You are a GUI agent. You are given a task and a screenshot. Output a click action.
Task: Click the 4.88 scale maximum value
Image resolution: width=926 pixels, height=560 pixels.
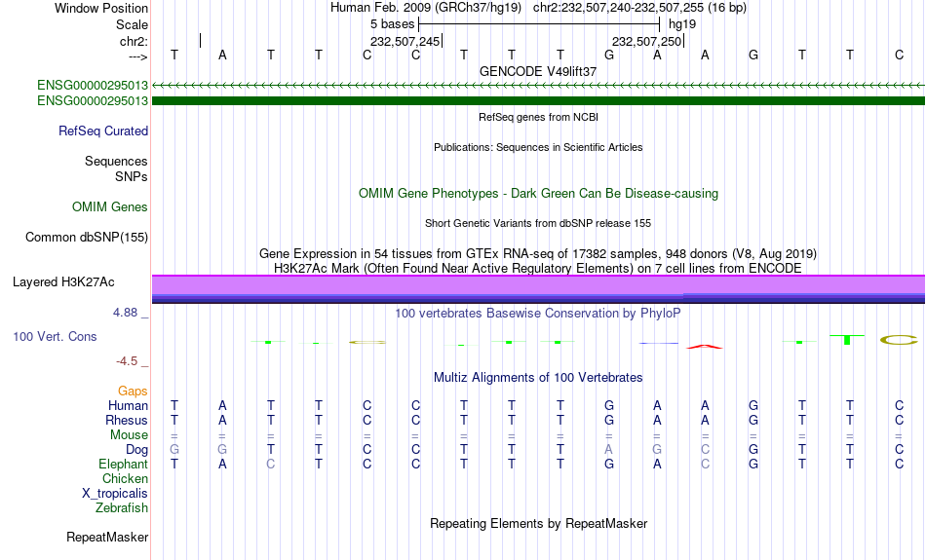[125, 313]
